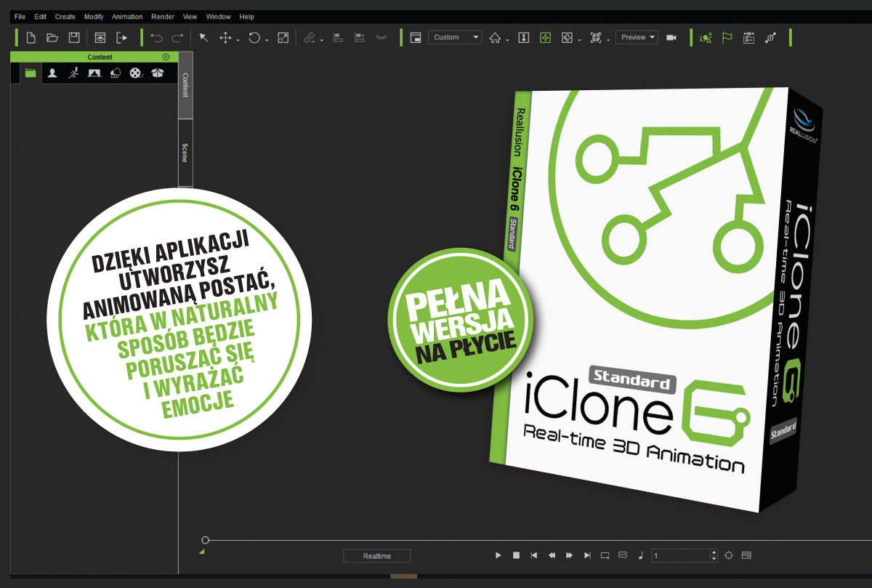Click the camera icon next to Preview
Viewport: 872px width, 588px height.
671,38
